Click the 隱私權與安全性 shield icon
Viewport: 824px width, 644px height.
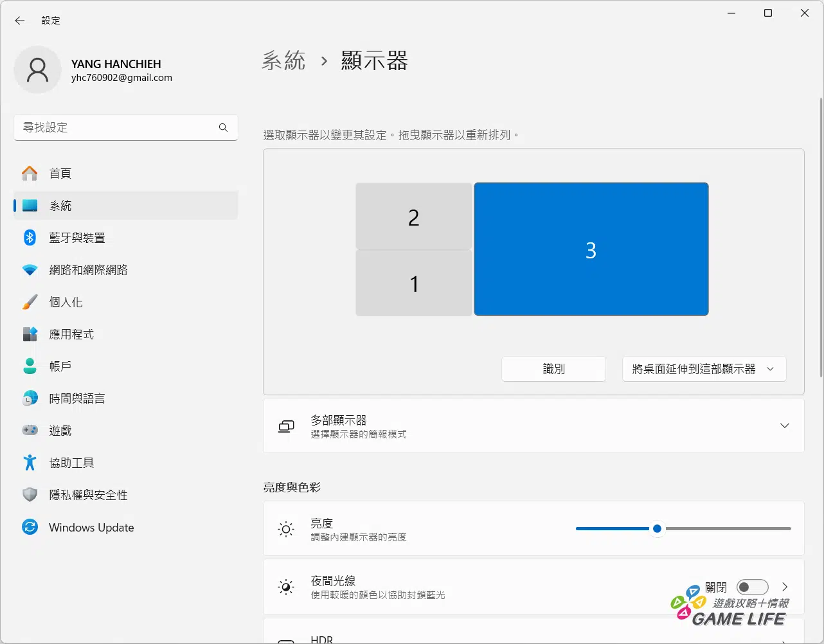[30, 495]
